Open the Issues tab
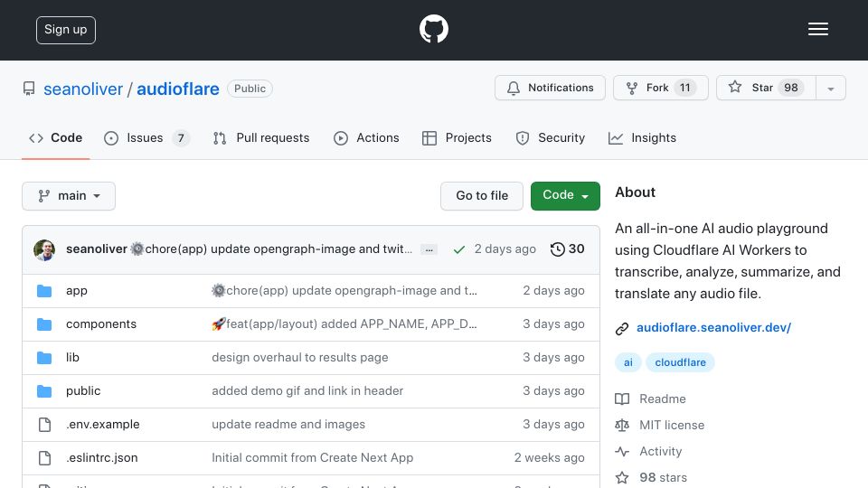The width and height of the screenshot is (868, 488). 146,137
